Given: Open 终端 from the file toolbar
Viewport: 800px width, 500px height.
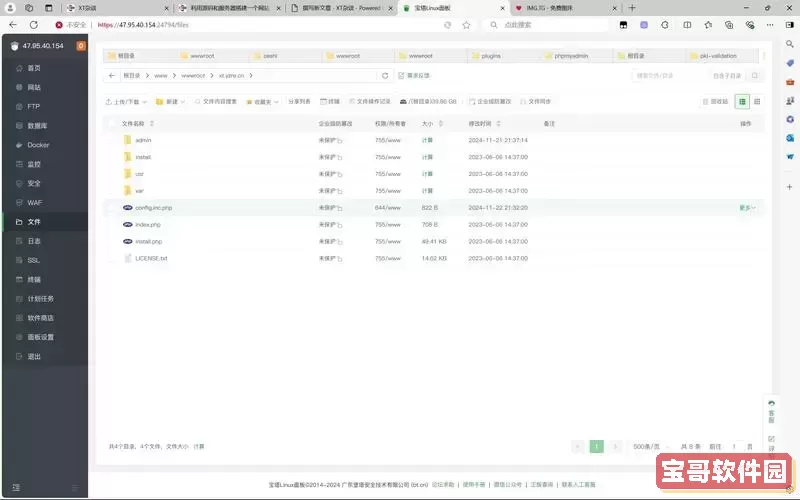Looking at the screenshot, I should coord(330,102).
